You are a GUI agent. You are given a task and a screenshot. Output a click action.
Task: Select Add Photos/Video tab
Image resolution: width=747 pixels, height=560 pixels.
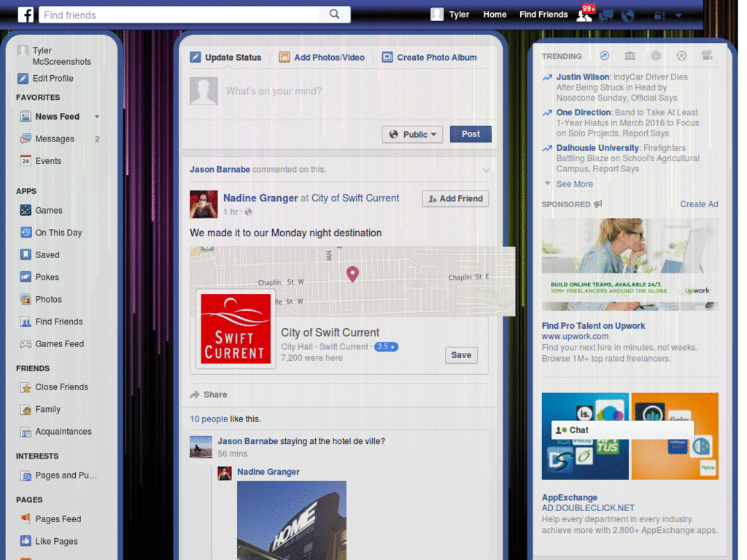coord(322,57)
